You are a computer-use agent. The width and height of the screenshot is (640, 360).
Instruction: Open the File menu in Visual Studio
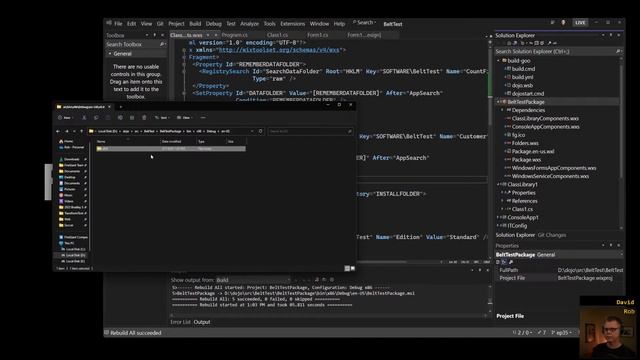(x=118, y=24)
